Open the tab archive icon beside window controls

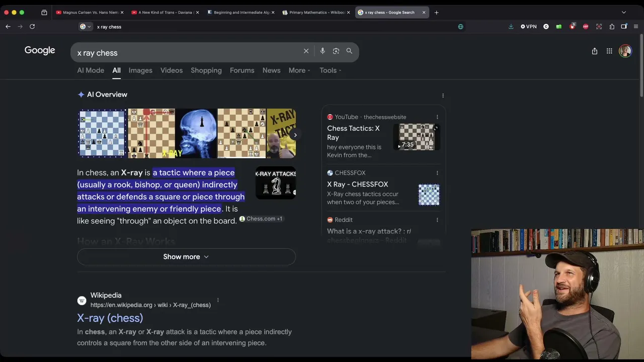point(44,13)
